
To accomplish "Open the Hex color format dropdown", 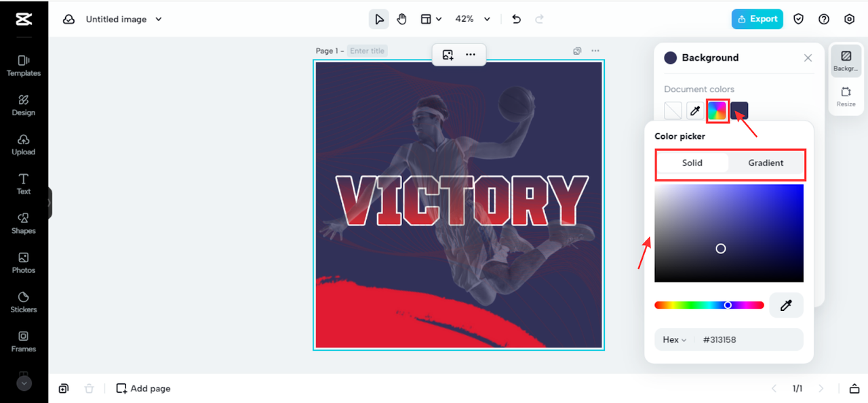I will [x=674, y=340].
